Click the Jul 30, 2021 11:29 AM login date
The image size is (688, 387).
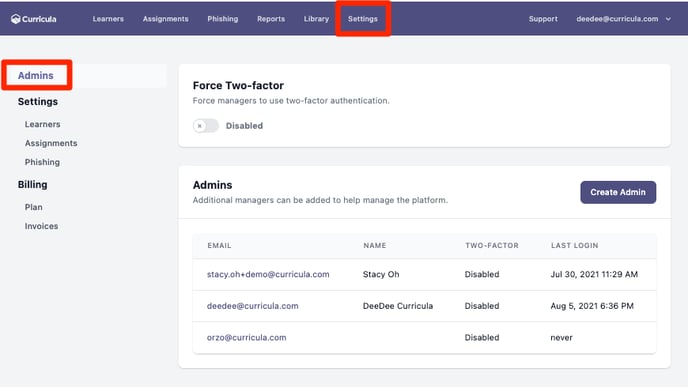click(594, 274)
